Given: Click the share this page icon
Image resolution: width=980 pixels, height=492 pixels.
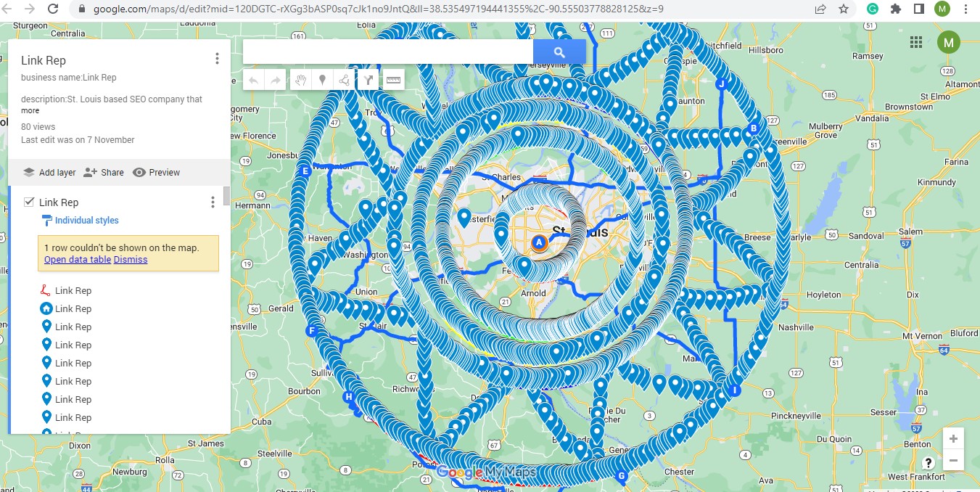Looking at the screenshot, I should coord(820,9).
